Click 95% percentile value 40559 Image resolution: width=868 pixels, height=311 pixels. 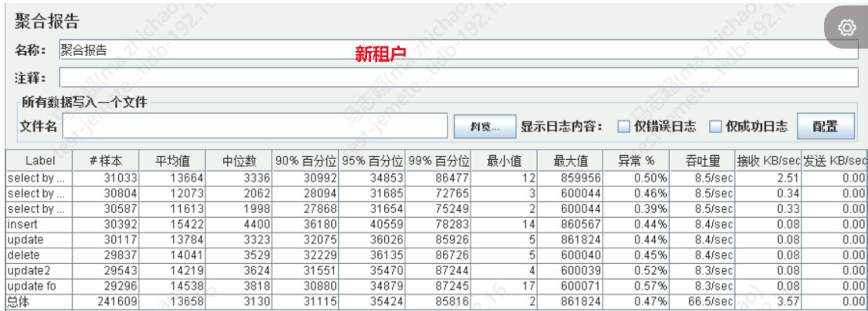[387, 225]
